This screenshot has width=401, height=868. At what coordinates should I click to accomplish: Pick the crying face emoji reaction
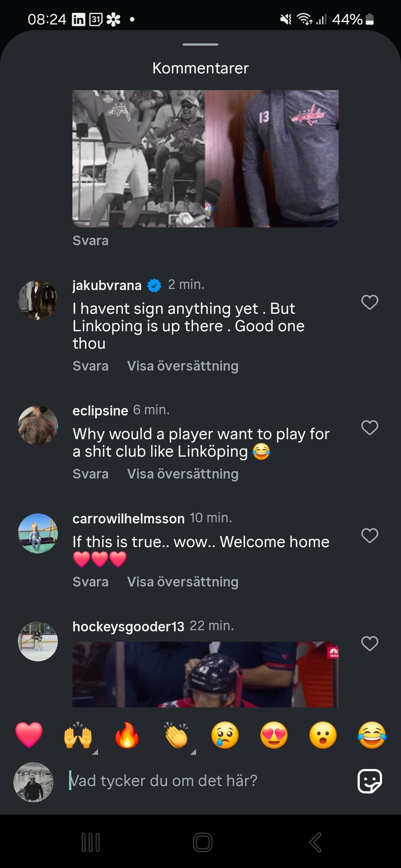tap(225, 735)
